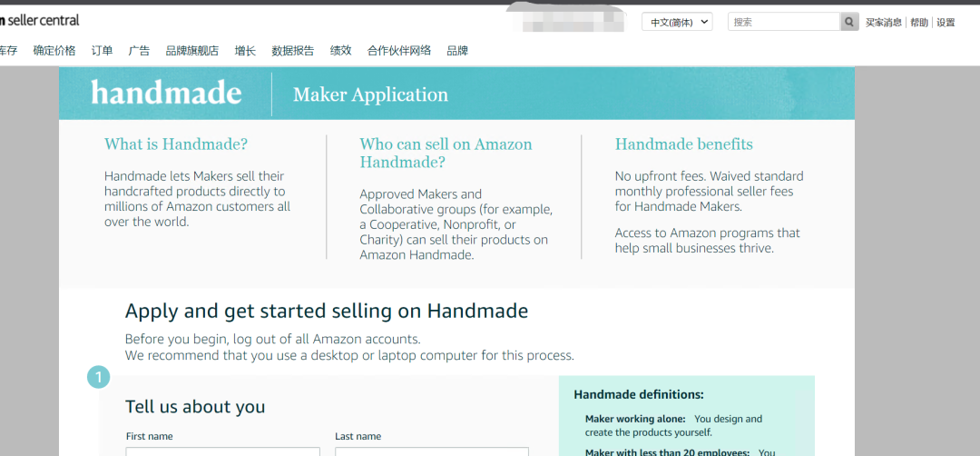This screenshot has height=456, width=980.
Task: Open the 中文(简体) language dropdown
Action: [x=677, y=22]
